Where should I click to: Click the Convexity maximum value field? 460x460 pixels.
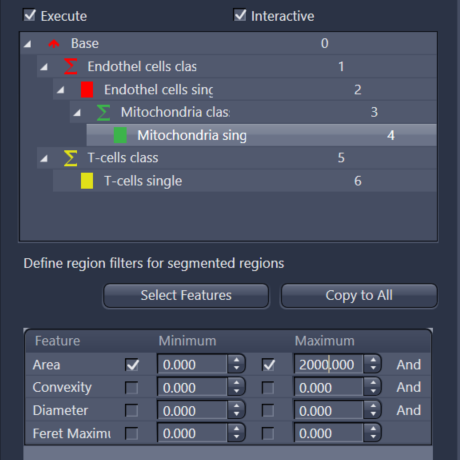328,387
